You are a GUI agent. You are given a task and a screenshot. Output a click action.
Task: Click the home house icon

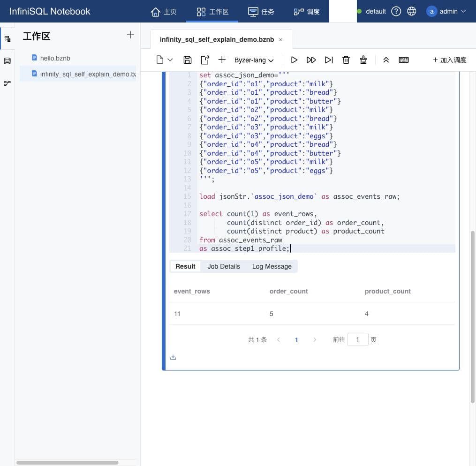155,12
